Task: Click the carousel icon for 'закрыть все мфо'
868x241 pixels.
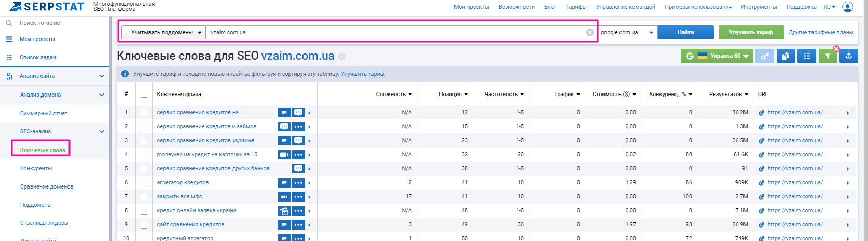Action: (x=284, y=196)
